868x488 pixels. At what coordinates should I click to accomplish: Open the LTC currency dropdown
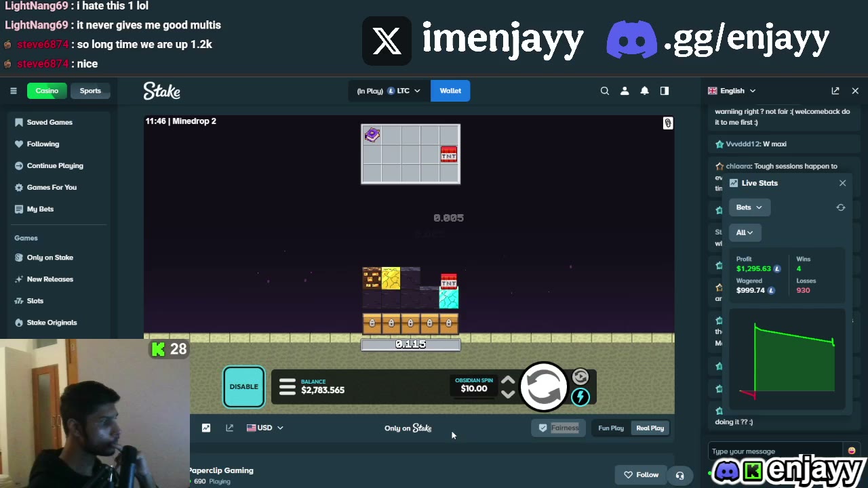pos(389,91)
